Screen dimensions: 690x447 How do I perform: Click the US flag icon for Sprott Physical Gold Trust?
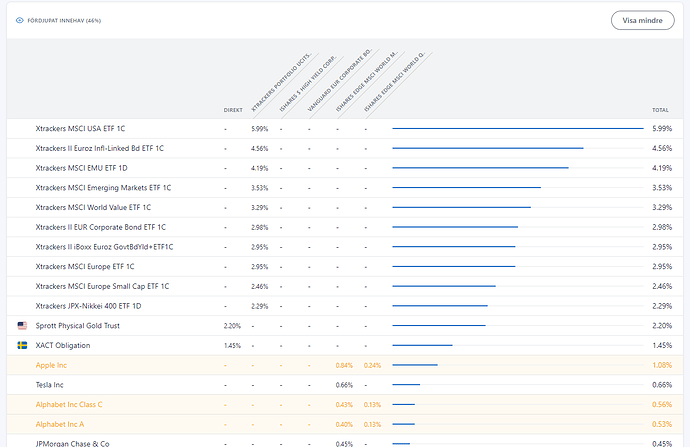click(22, 326)
